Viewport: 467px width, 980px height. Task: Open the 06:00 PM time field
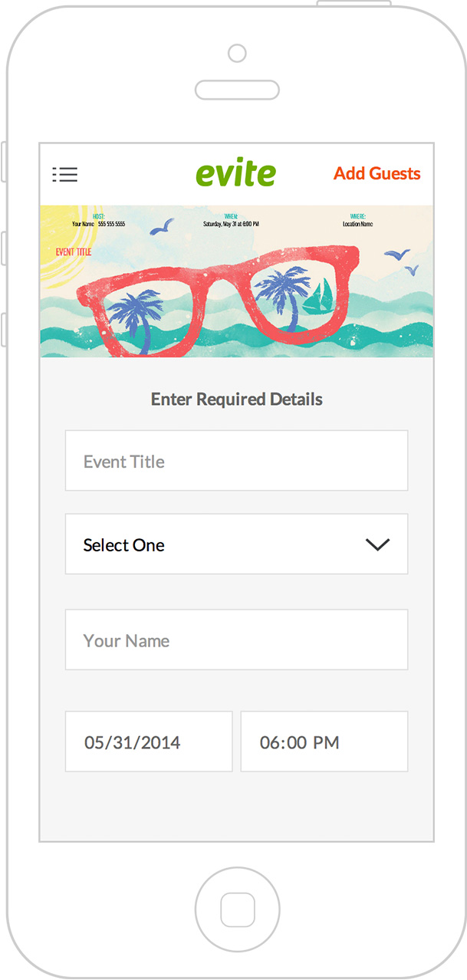coord(324,742)
